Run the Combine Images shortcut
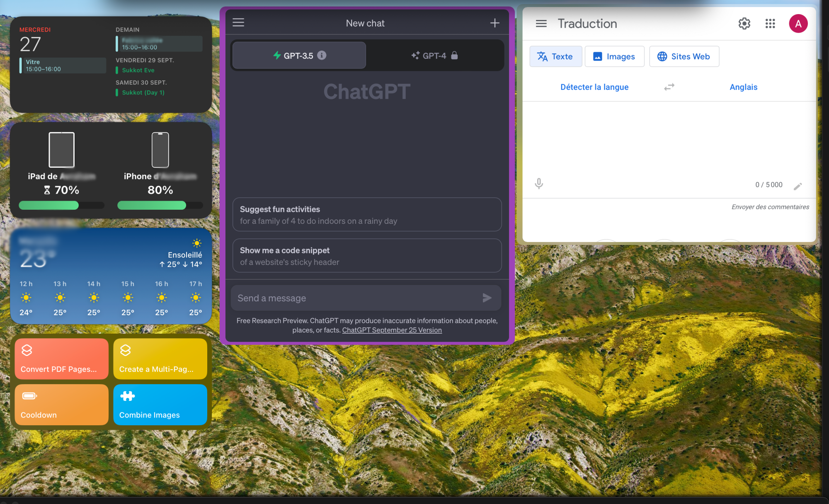Screen dimensions: 829x504 [160, 405]
